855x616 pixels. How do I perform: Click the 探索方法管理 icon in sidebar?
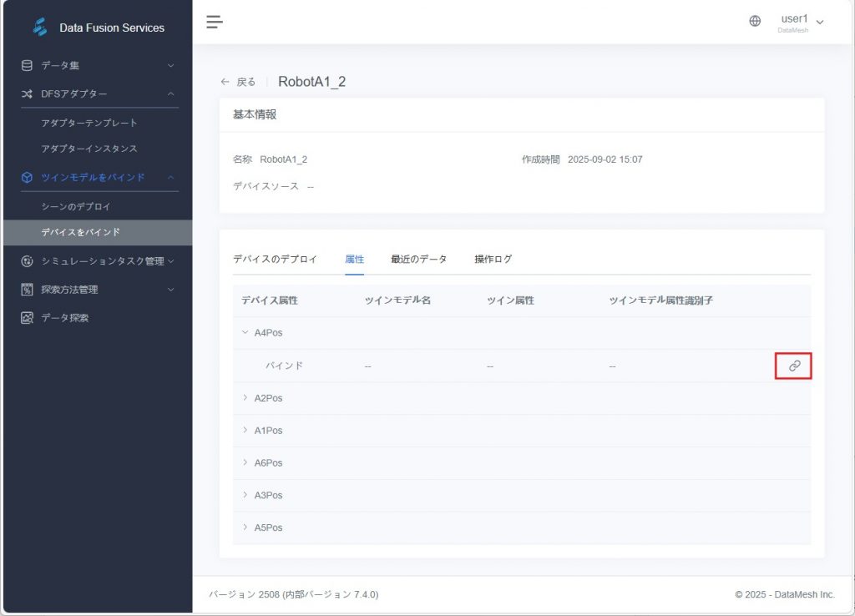27,290
